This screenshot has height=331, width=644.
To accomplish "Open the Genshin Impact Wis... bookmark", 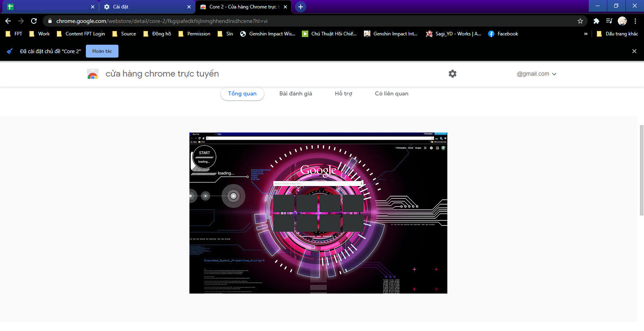I will click(268, 34).
